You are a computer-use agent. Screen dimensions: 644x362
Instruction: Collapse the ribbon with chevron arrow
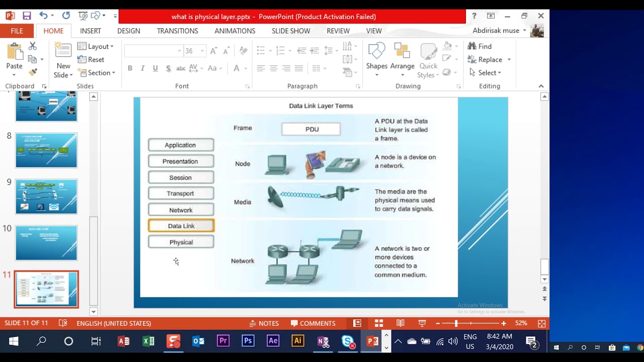[541, 86]
